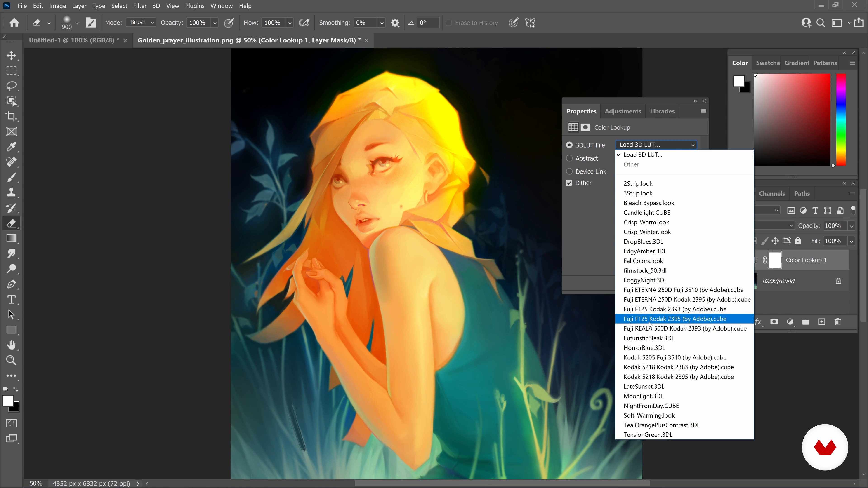This screenshot has height=488, width=868.
Task: Pick a color in the Color panel field
Action: click(x=792, y=120)
